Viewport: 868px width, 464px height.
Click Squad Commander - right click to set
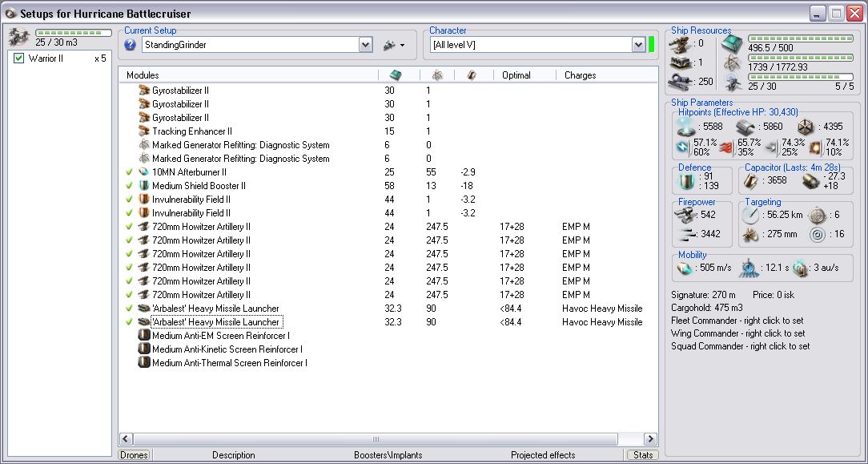point(740,346)
